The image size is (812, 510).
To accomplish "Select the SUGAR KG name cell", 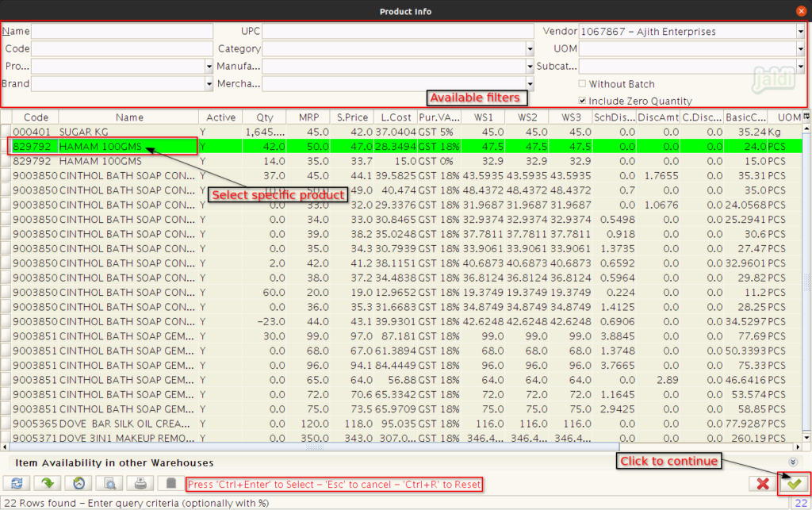I will click(128, 132).
